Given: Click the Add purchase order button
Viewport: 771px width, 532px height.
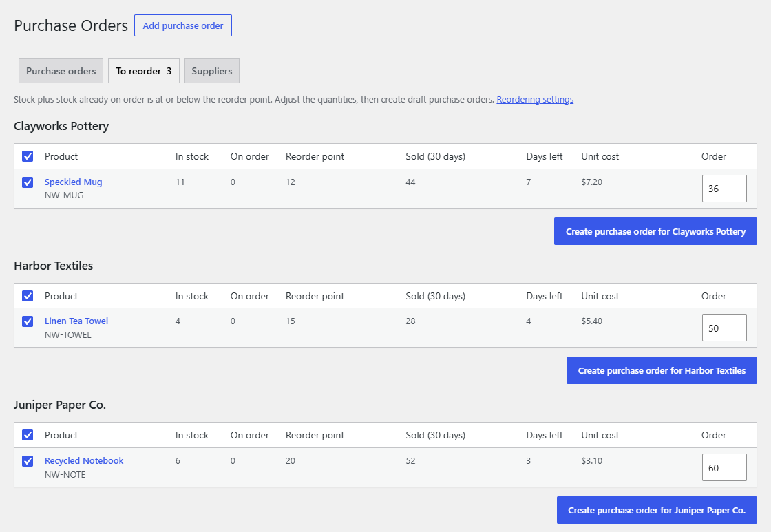Looking at the screenshot, I should tap(183, 25).
